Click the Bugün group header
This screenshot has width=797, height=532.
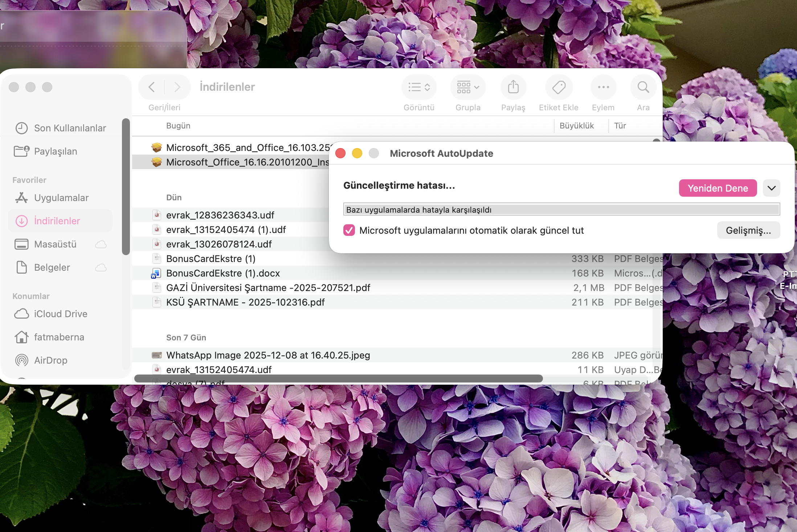178,126
